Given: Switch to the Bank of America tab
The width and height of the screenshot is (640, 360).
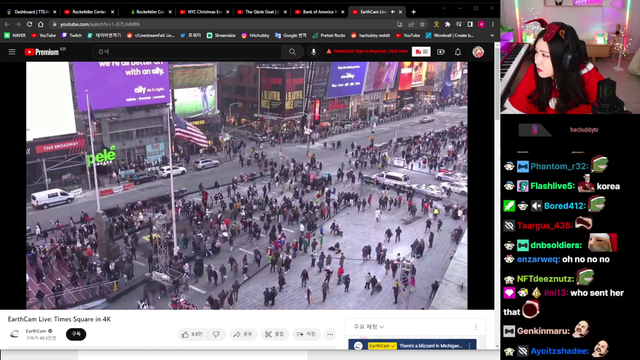Looking at the screenshot, I should click(319, 12).
